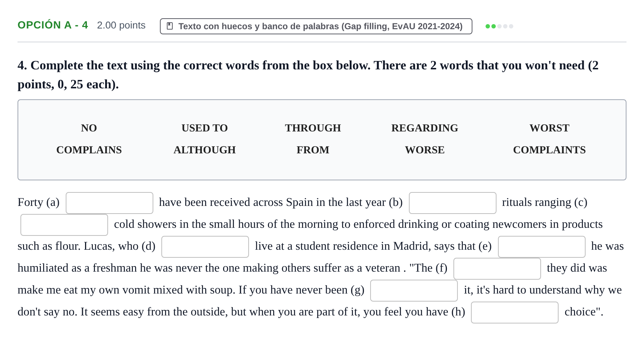Select the word WORST in word bank
Viewport: 644px width, 341px height.
point(549,128)
